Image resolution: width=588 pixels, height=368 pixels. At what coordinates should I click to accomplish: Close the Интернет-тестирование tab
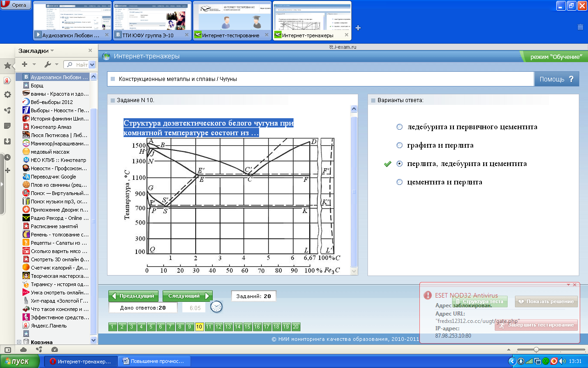[x=267, y=35]
